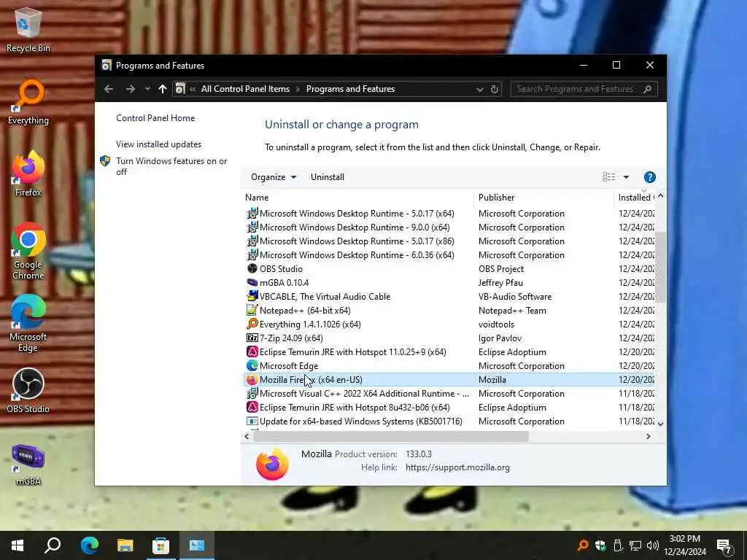Image resolution: width=747 pixels, height=560 pixels.
Task: Click horizontal scrollbar right arrow
Action: [x=648, y=436]
